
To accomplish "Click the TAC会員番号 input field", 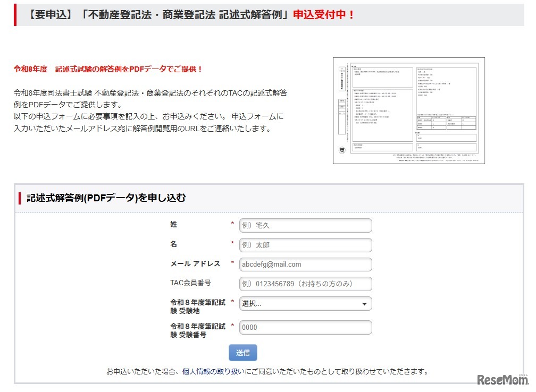I will pyautogui.click(x=305, y=284).
